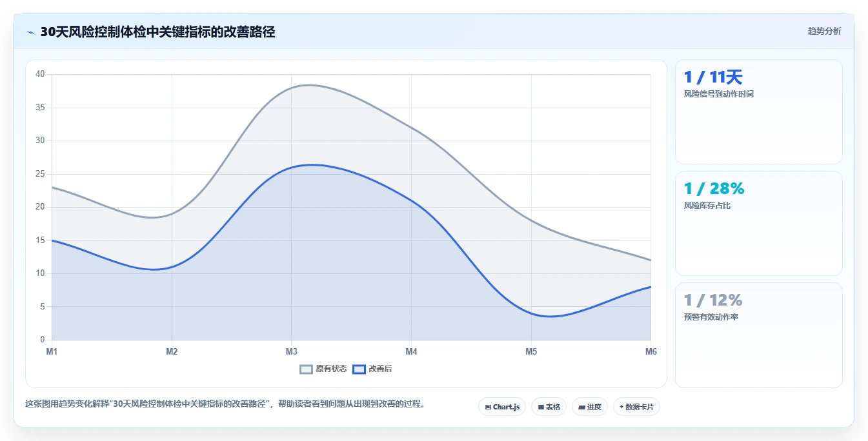Click the 风险信号到动作时间 label
Screen dimensions: 868x441
click(x=718, y=94)
